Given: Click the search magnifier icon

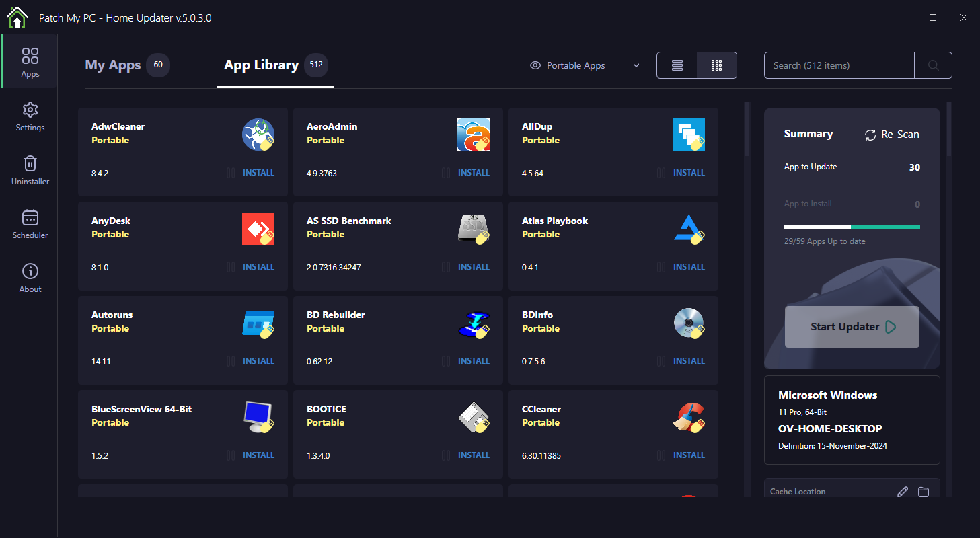Looking at the screenshot, I should click(x=933, y=65).
